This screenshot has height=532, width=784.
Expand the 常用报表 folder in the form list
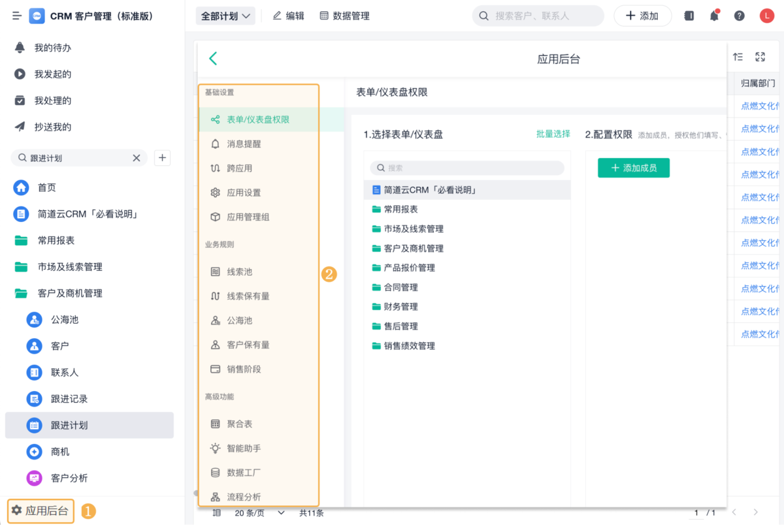(400, 210)
